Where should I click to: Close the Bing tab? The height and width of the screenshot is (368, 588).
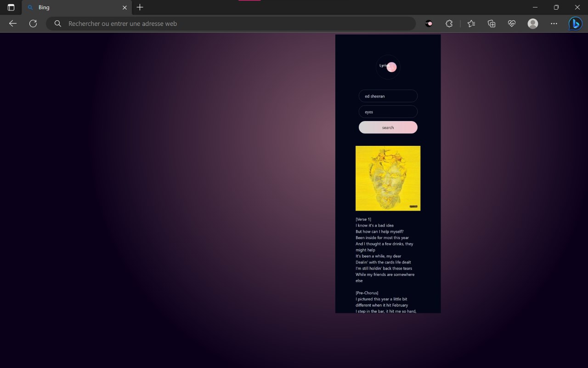pyautogui.click(x=124, y=7)
